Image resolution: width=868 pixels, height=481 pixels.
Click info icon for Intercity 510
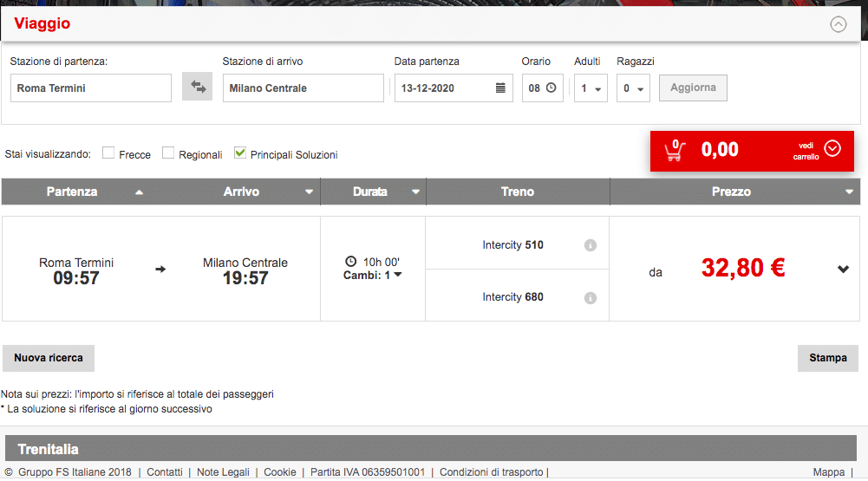pyautogui.click(x=591, y=245)
